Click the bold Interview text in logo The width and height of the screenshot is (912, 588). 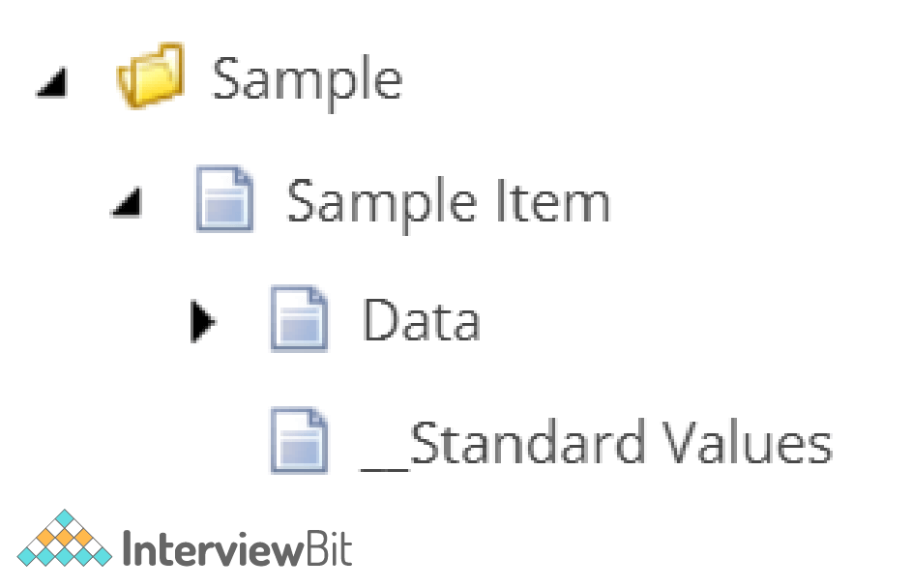(213, 548)
